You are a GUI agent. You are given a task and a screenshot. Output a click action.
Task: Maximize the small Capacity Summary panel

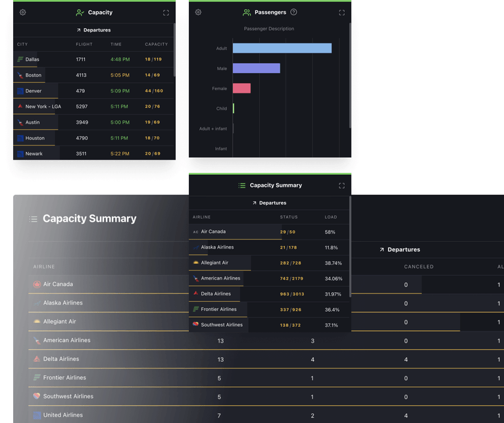pos(341,186)
